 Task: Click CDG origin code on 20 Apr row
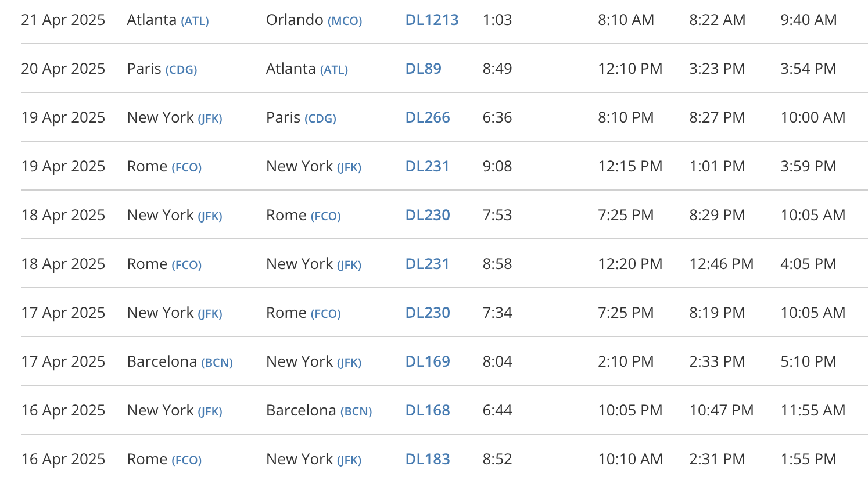pyautogui.click(x=181, y=70)
